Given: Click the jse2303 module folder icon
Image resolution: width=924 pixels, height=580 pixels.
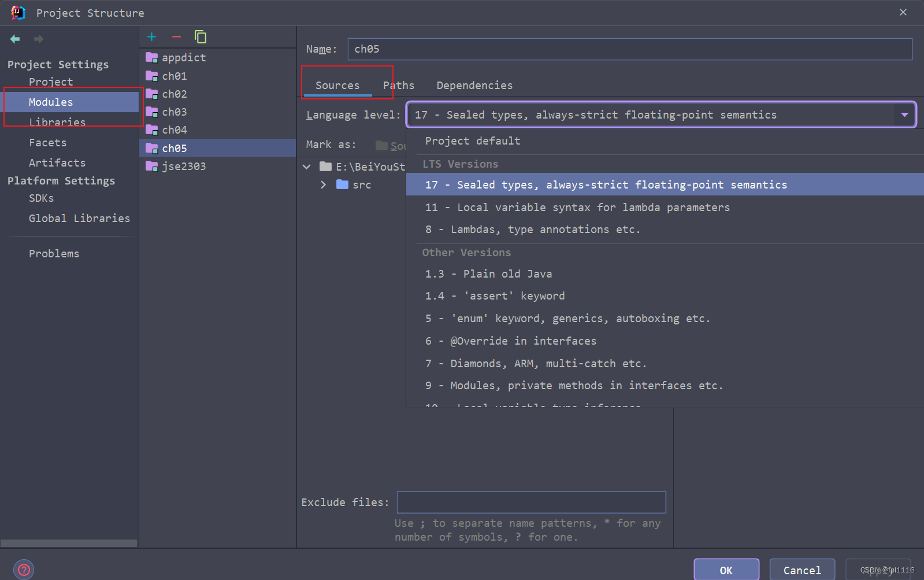Looking at the screenshot, I should point(152,167).
